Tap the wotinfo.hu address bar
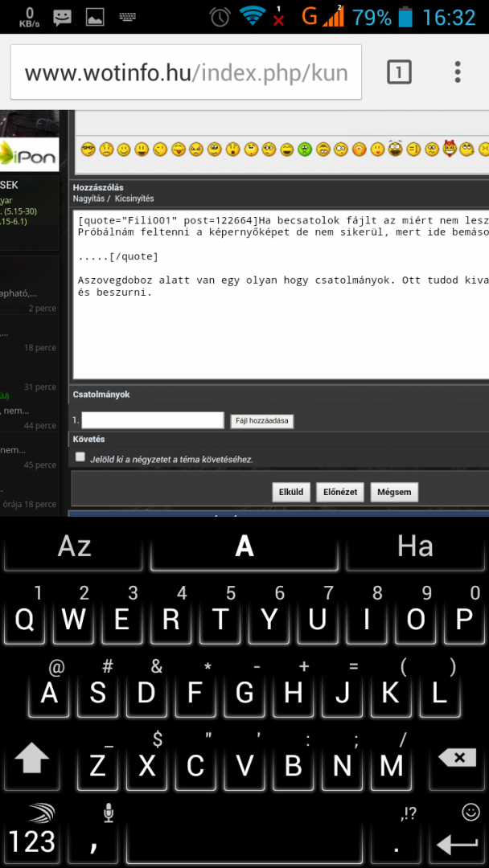Screen dimensions: 489x868 [186, 73]
